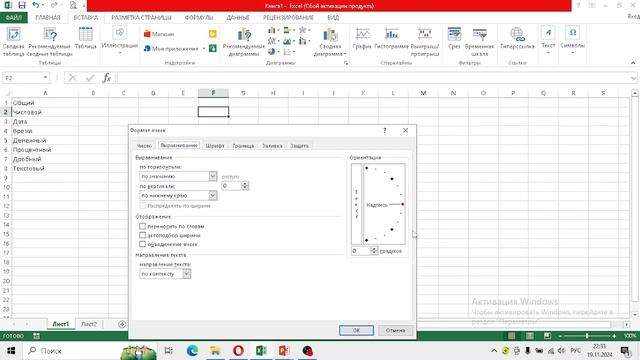Screen dimensions: 640x360
Task: Switch to the Число tab in the dialog
Action: tap(144, 146)
